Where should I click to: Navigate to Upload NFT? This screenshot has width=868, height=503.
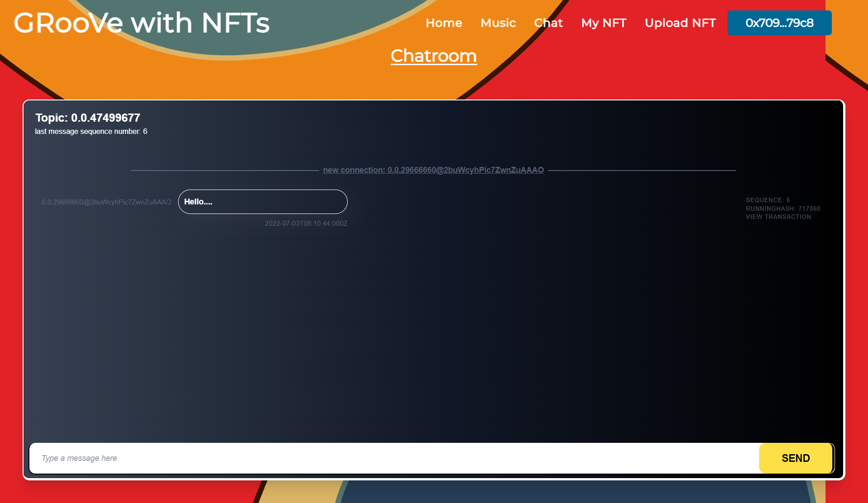pos(680,23)
